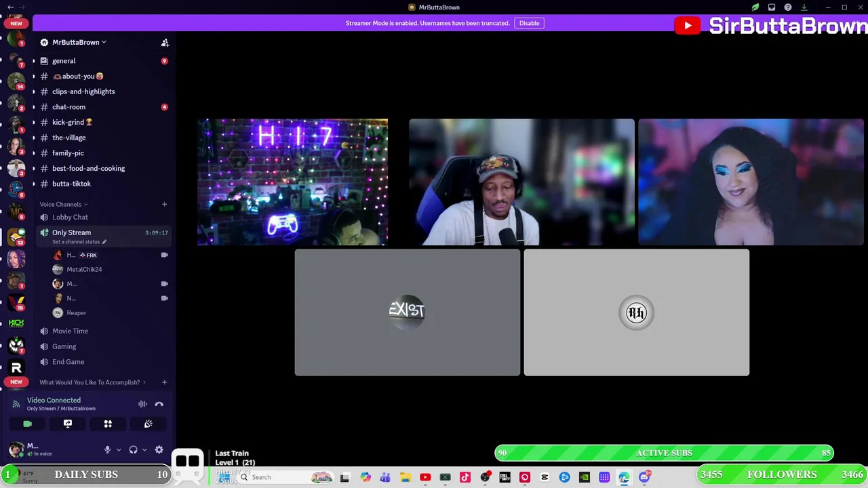This screenshot has height=488, width=868.
Task: Open CapCut from the Windows taskbar
Action: [545, 477]
